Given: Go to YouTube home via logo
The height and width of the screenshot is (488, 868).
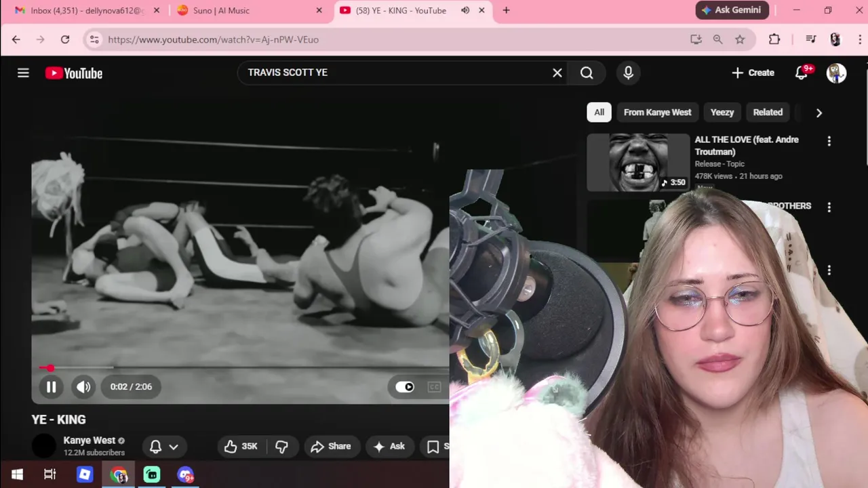Looking at the screenshot, I should pos(74,73).
